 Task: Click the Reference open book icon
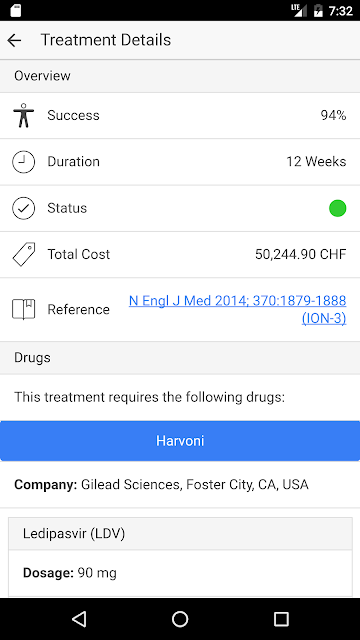[x=24, y=309]
